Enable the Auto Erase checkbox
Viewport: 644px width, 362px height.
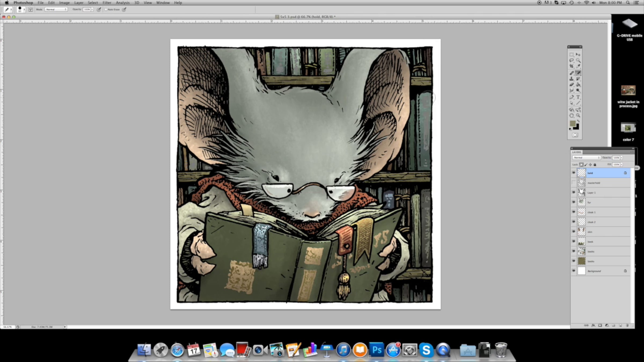(106, 9)
